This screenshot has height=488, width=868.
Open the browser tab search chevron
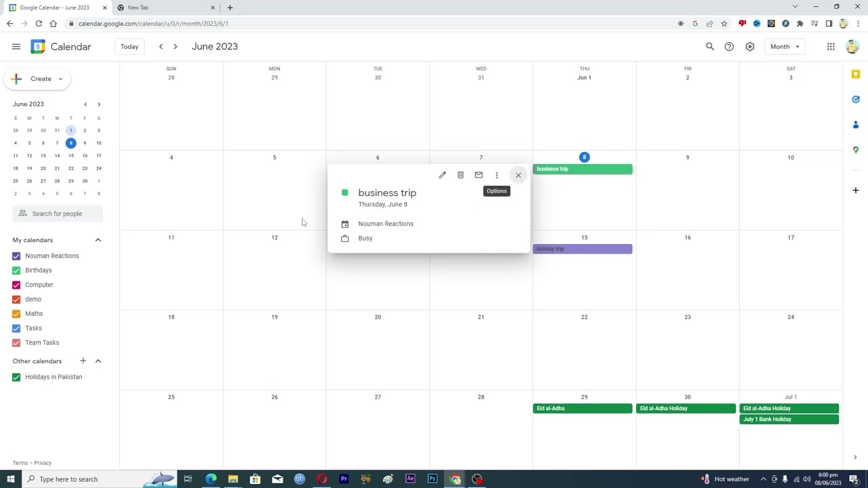pos(795,7)
